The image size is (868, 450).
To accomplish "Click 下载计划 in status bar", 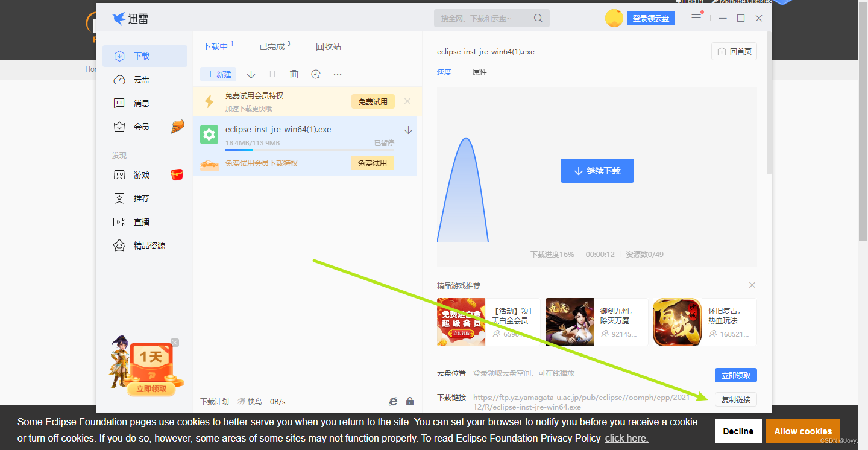I will 215,402.
